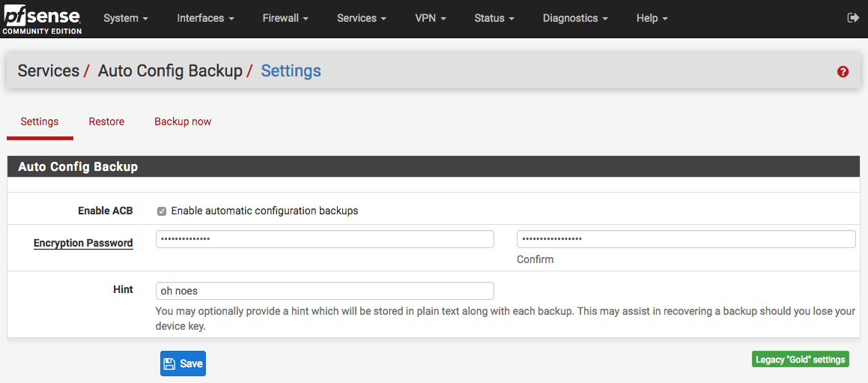Click the Hint text field
868x383 pixels.
325,291
